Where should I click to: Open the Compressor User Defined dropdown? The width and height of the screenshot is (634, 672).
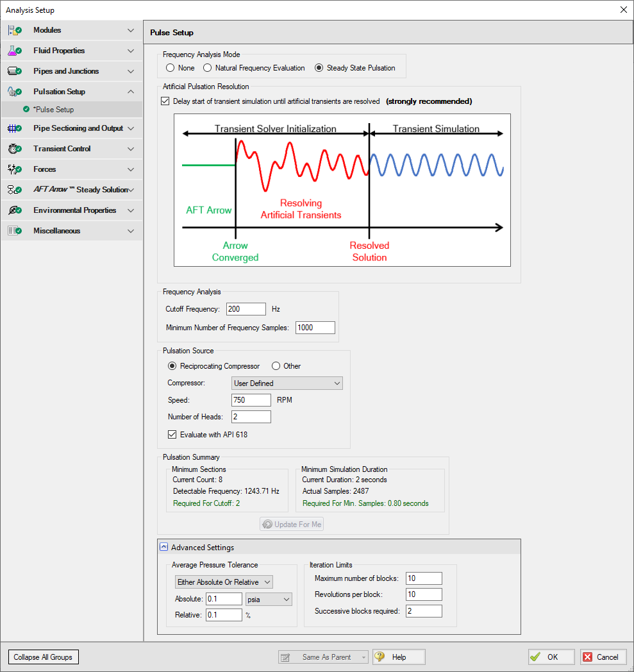287,383
